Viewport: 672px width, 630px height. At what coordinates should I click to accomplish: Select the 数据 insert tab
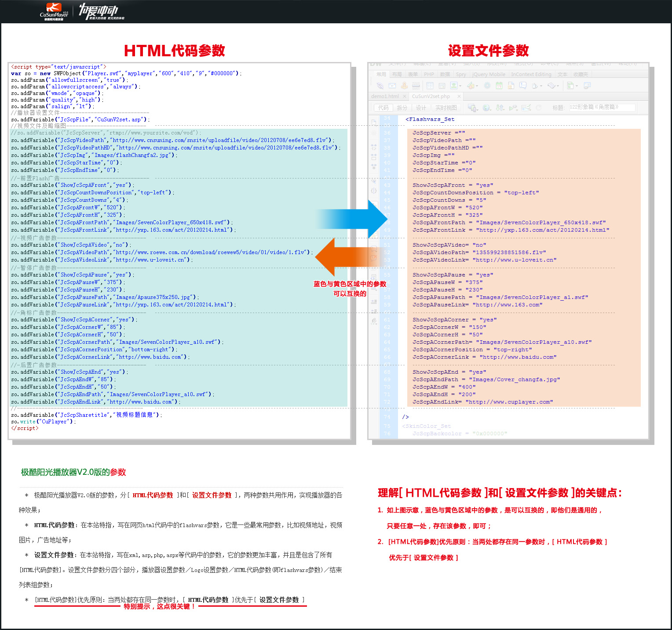(x=445, y=74)
